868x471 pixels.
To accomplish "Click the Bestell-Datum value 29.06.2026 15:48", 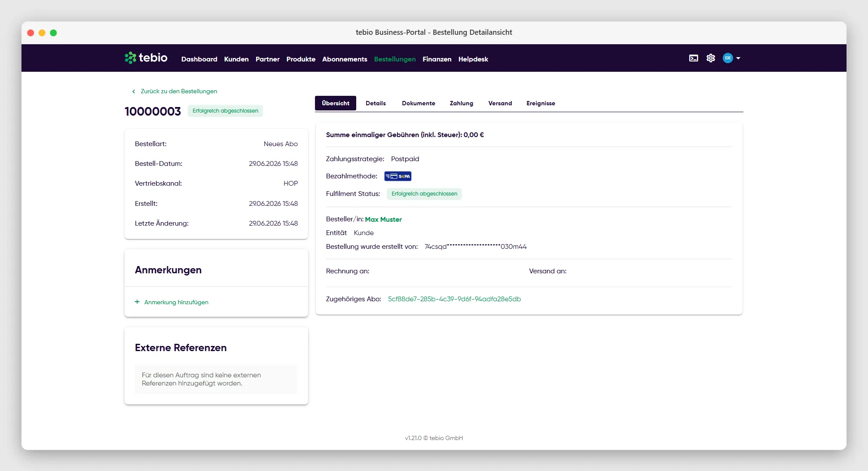I will point(273,164).
